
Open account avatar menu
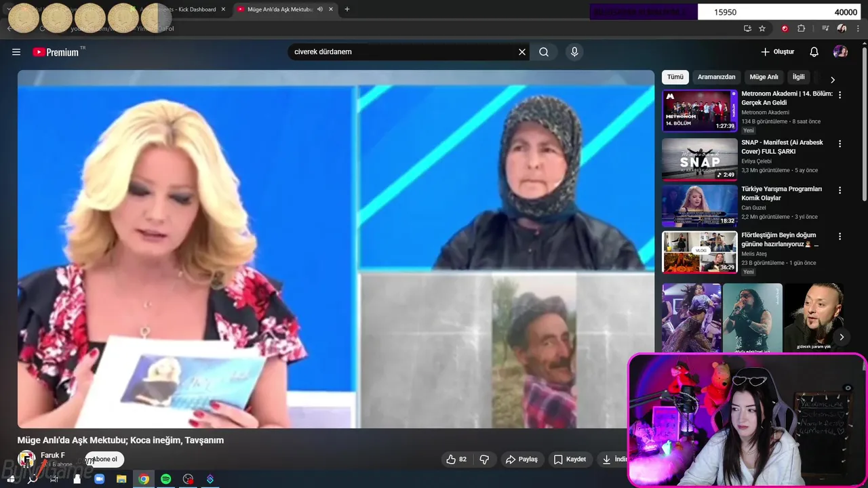(840, 52)
